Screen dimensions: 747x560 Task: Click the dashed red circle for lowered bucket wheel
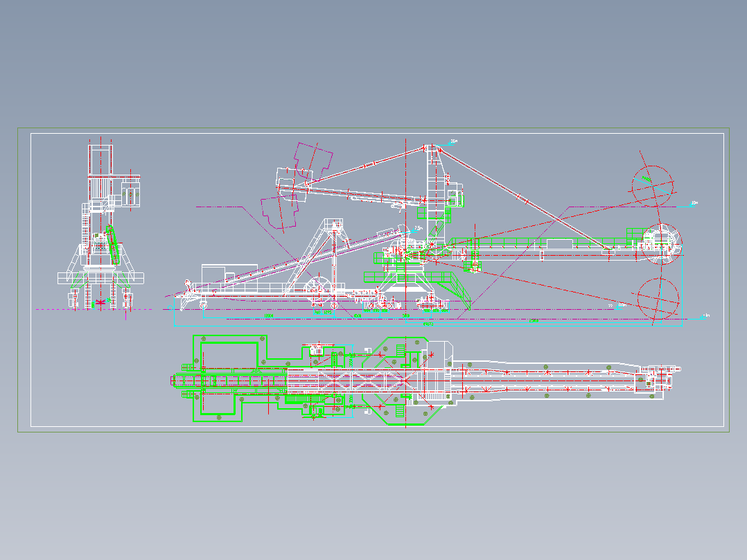[658, 298]
